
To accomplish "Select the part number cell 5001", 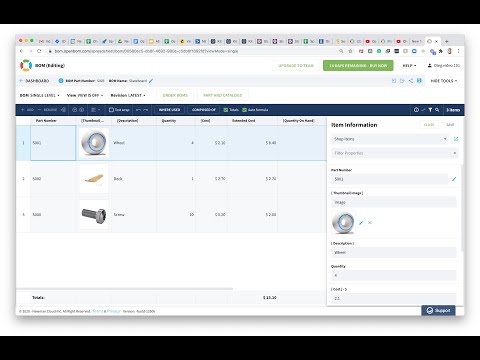I will 53,143.
